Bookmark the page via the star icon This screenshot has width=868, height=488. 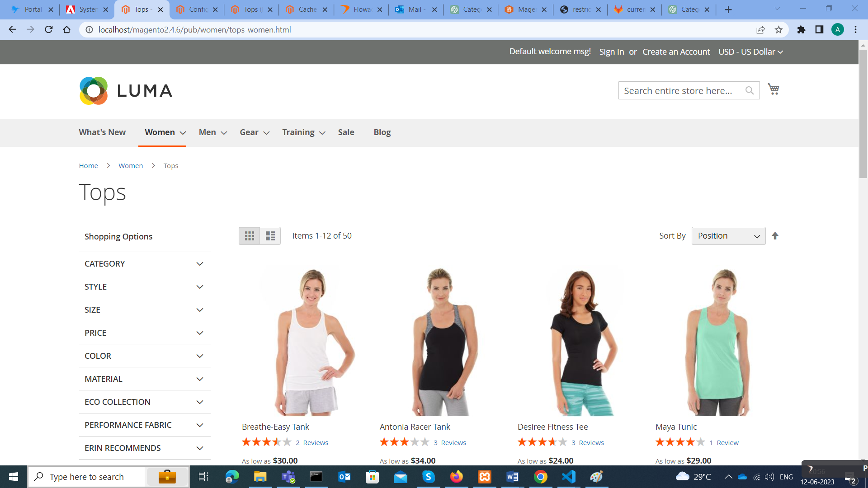[779, 30]
